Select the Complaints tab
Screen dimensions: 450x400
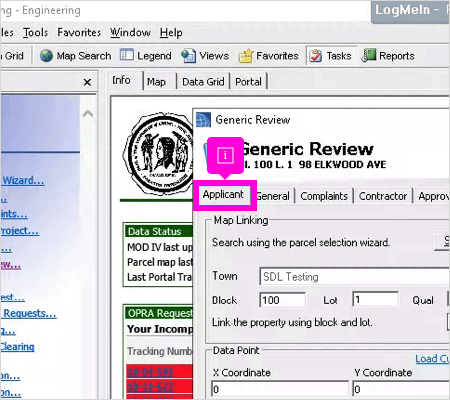324,196
